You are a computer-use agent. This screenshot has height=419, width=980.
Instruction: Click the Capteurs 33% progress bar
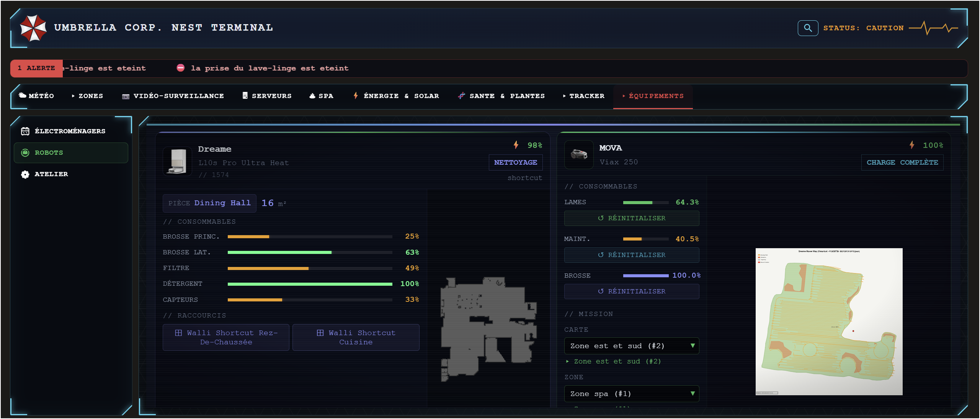click(310, 300)
